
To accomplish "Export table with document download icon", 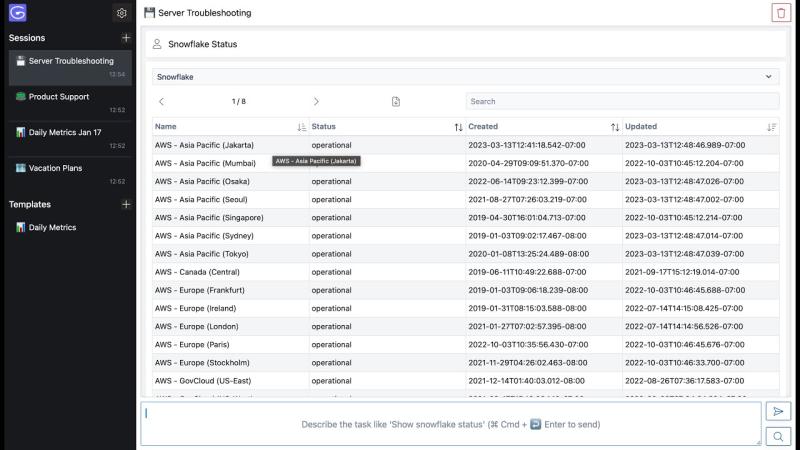I will point(396,102).
